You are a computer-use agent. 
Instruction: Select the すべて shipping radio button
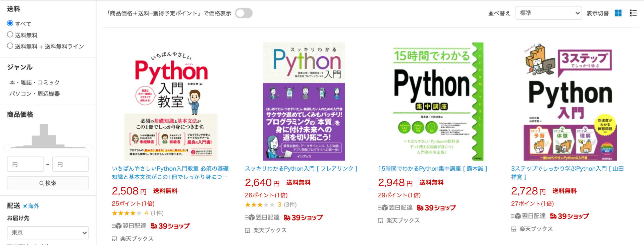pyautogui.click(x=10, y=23)
